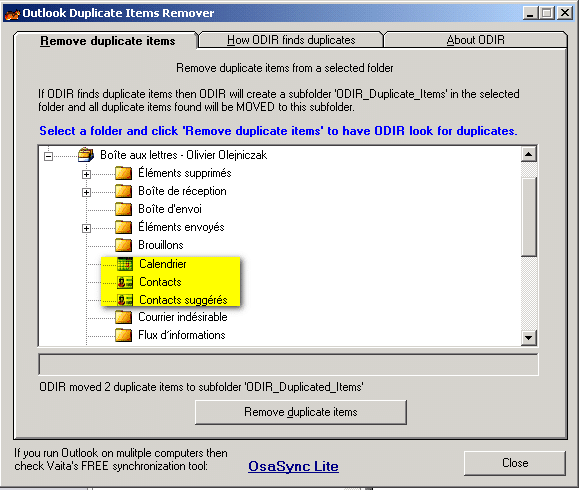Click the mailbox icon for Boîte aux lettres
The image size is (579, 490).
click(86, 155)
